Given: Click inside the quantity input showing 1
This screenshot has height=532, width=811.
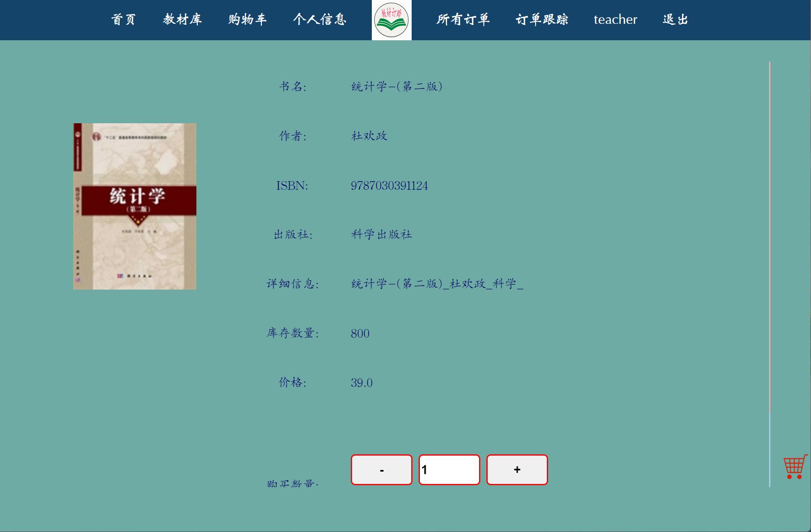Looking at the screenshot, I should (x=449, y=470).
